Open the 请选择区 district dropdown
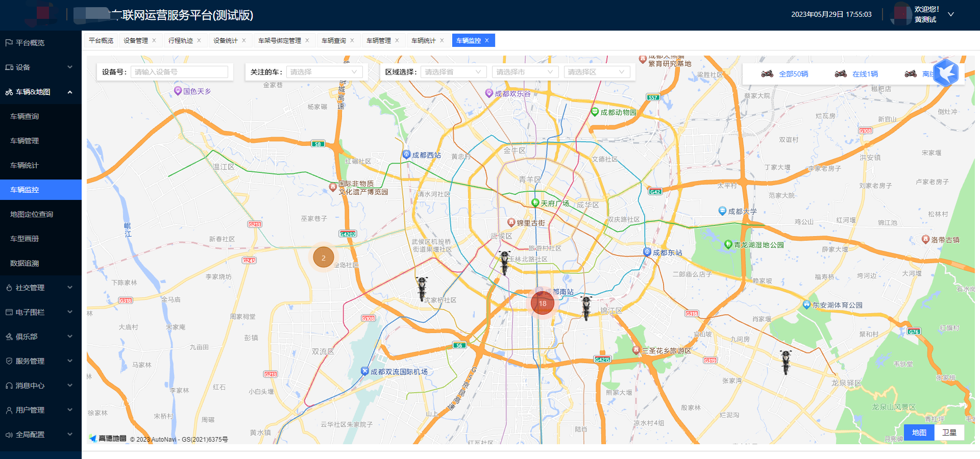The width and height of the screenshot is (980, 459). tap(597, 72)
